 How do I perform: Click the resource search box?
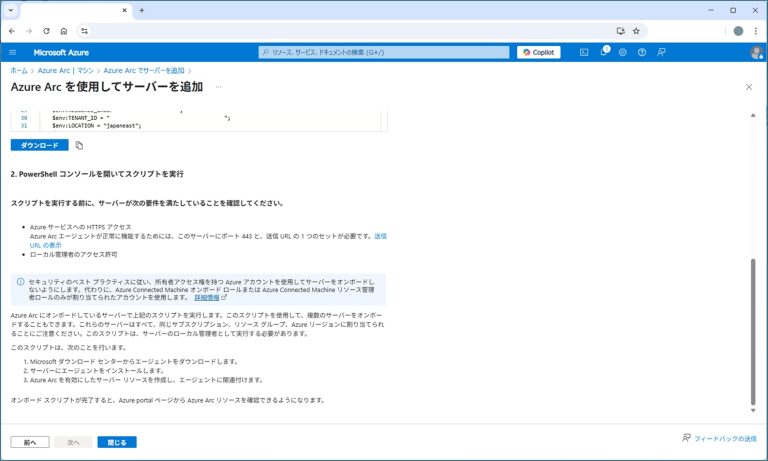coord(384,52)
